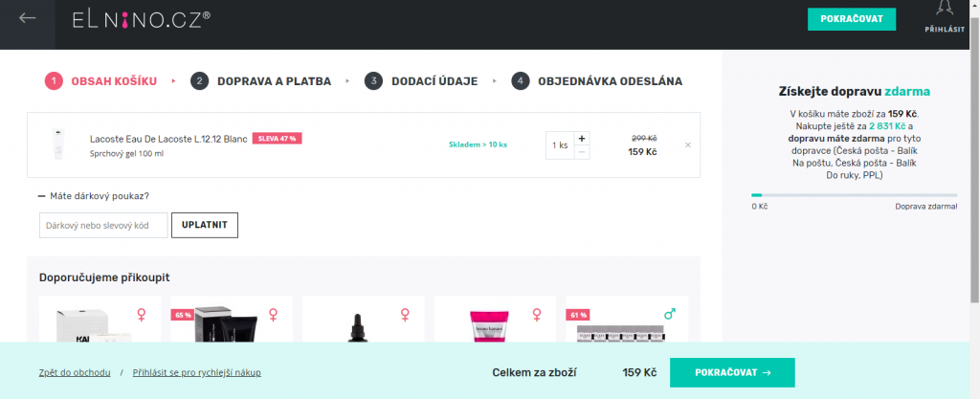Remove Lacoste item with the X icon

(x=687, y=144)
